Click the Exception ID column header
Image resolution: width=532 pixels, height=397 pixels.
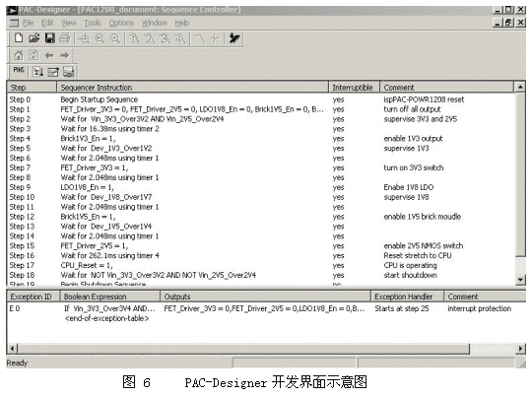33,297
